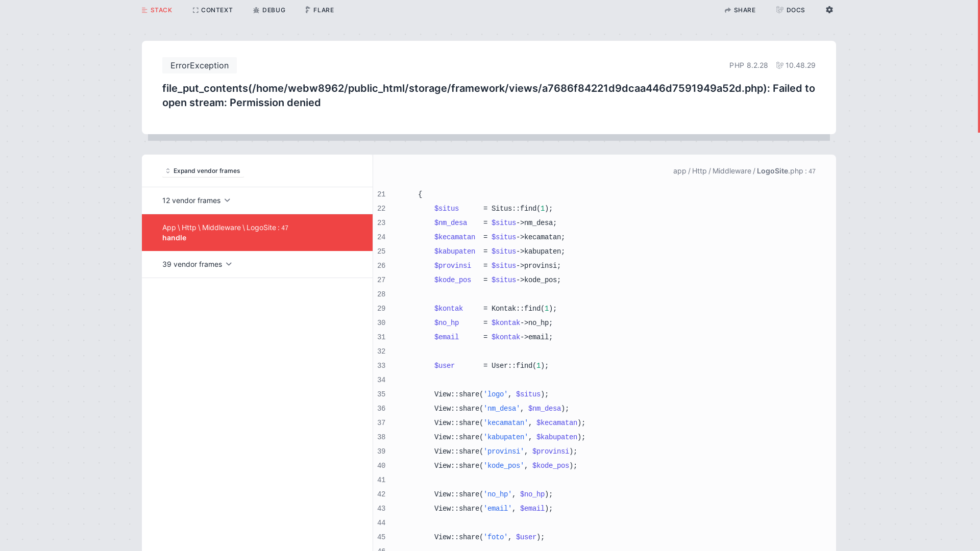
Task: Click the page vertical scrollbar thumb
Action: click(978, 66)
